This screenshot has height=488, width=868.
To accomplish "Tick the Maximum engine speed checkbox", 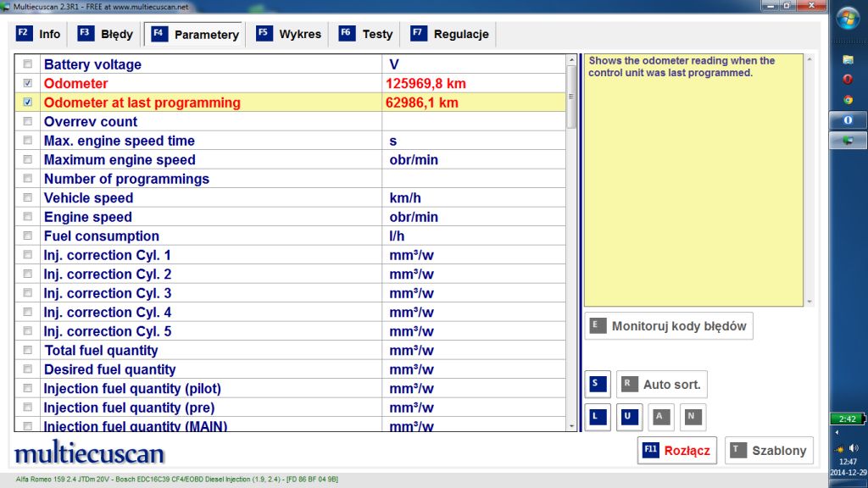I will pyautogui.click(x=28, y=159).
